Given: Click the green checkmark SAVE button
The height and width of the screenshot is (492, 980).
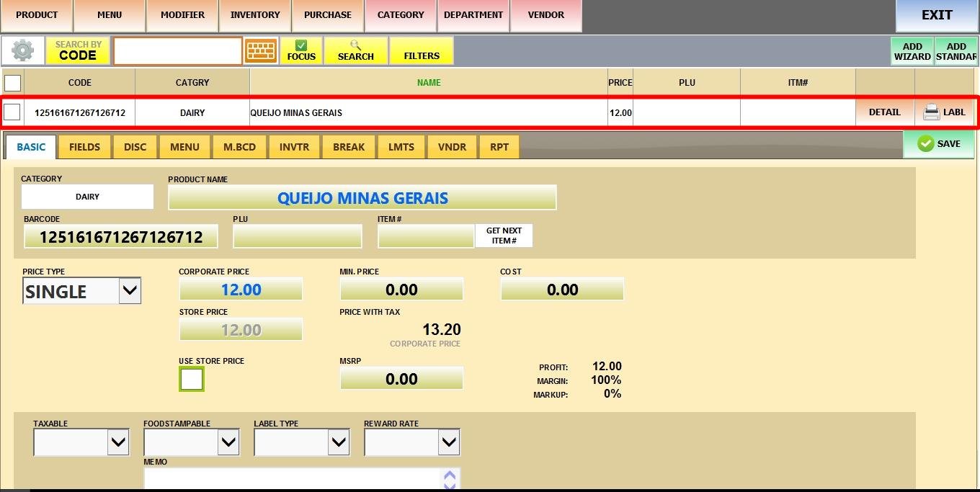Looking at the screenshot, I should point(938,144).
